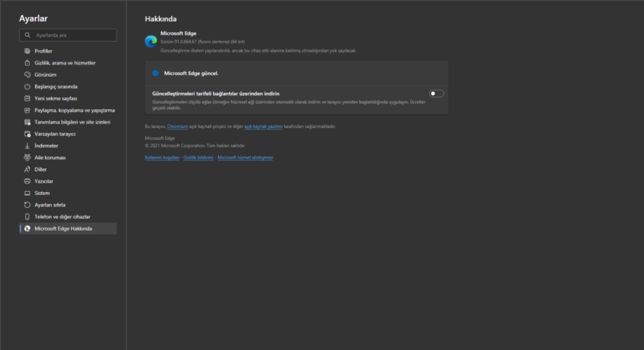Screen dimensions: 644x350
Task: Open the Chromium project link
Action: (177, 126)
